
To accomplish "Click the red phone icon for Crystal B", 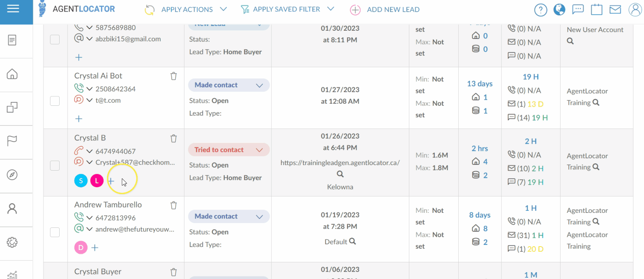I will 79,151.
